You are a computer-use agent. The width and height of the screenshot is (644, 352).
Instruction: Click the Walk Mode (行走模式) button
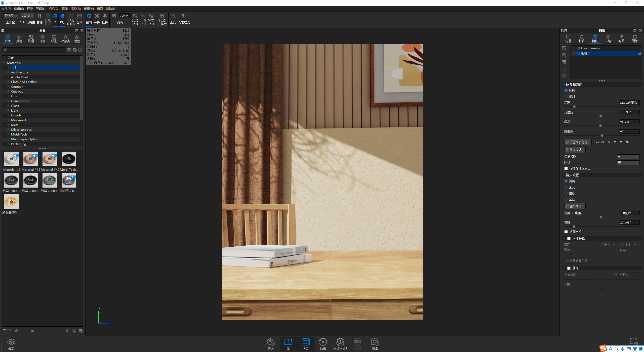[575, 150]
